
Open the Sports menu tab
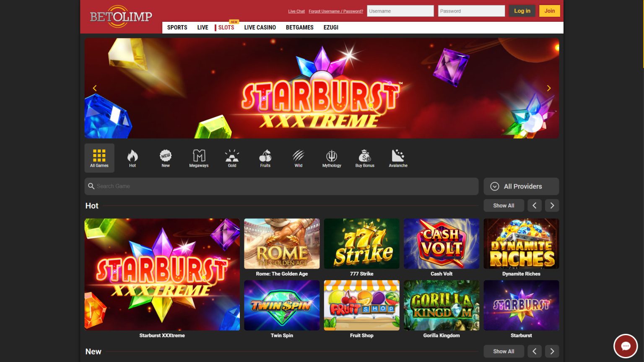[177, 27]
